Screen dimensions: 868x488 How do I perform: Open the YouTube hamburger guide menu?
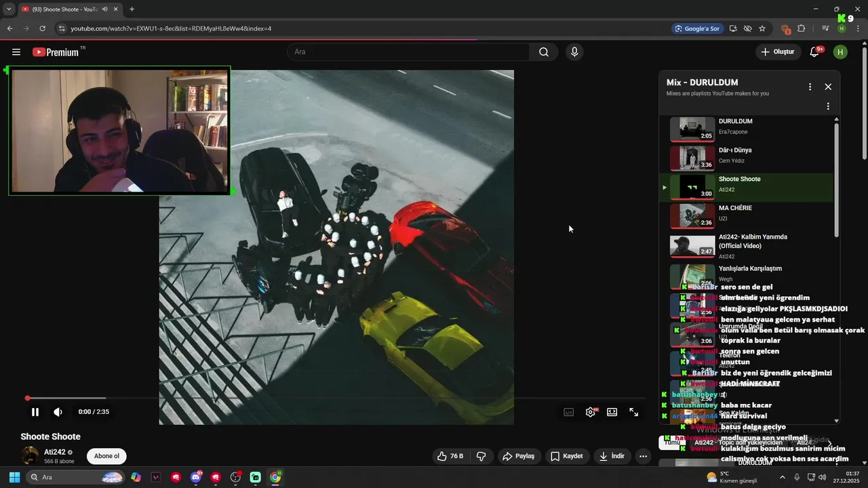(x=16, y=52)
